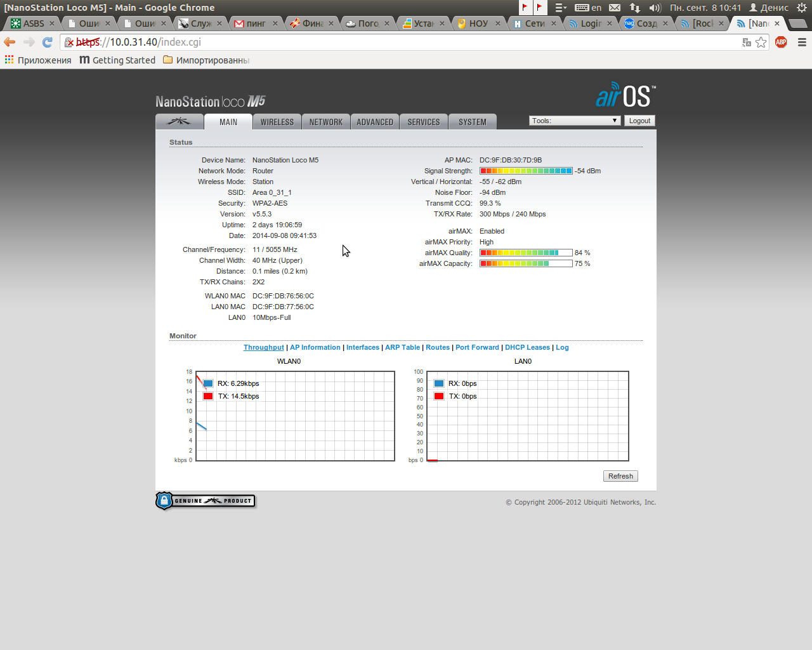The height and width of the screenshot is (650, 812).
Task: Open the NETWORK settings tab
Action: coord(326,122)
